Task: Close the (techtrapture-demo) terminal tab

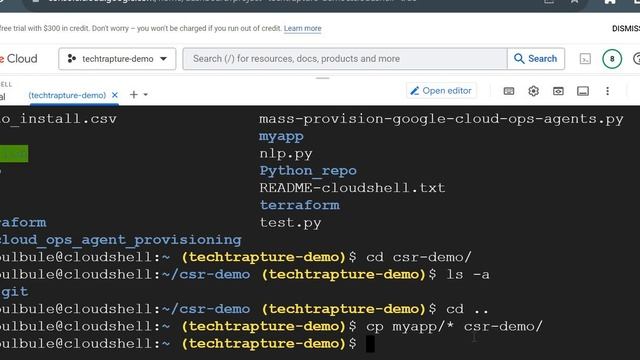Action: click(115, 95)
